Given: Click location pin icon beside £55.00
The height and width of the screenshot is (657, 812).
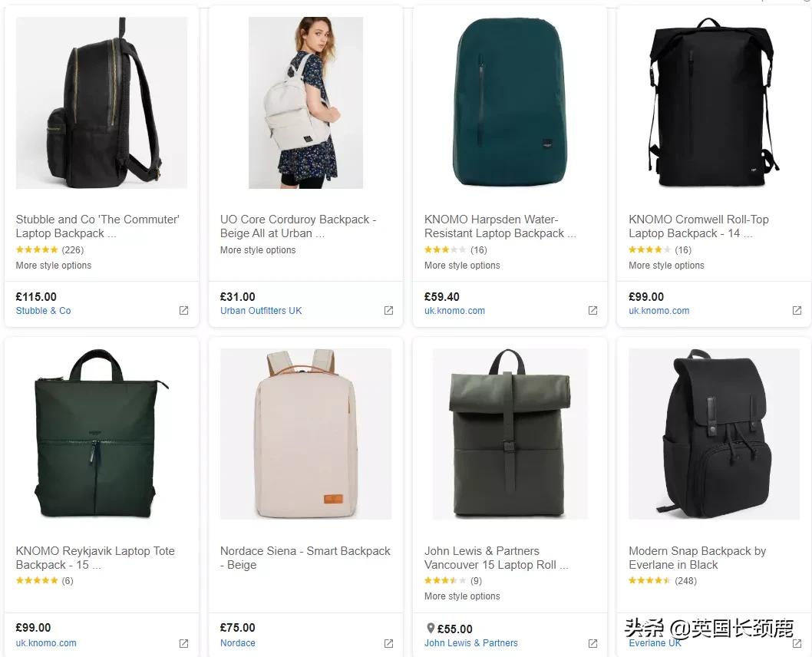Looking at the screenshot, I should pos(430,629).
